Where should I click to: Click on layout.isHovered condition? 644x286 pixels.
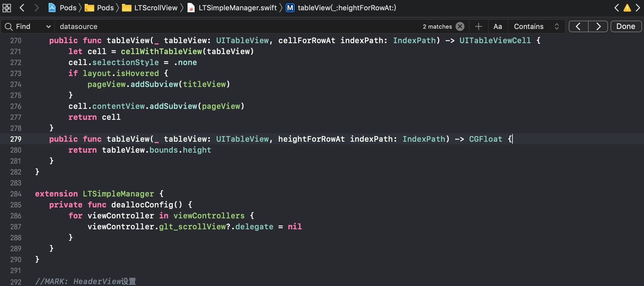coord(121,73)
